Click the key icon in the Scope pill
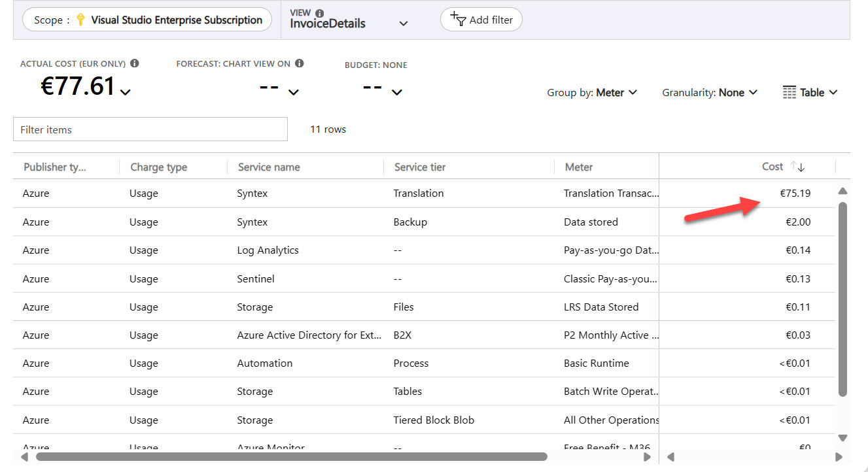 pyautogui.click(x=79, y=20)
